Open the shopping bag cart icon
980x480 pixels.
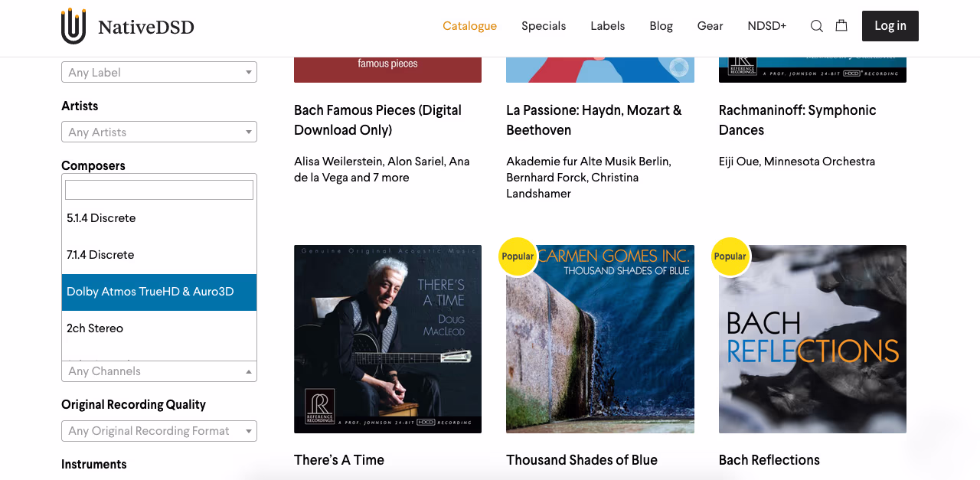[x=841, y=25]
